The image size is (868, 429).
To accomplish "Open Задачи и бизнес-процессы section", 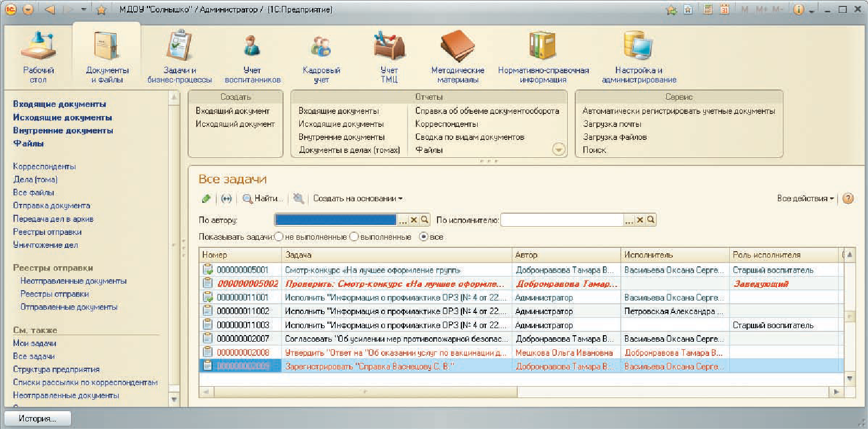I will (179, 57).
